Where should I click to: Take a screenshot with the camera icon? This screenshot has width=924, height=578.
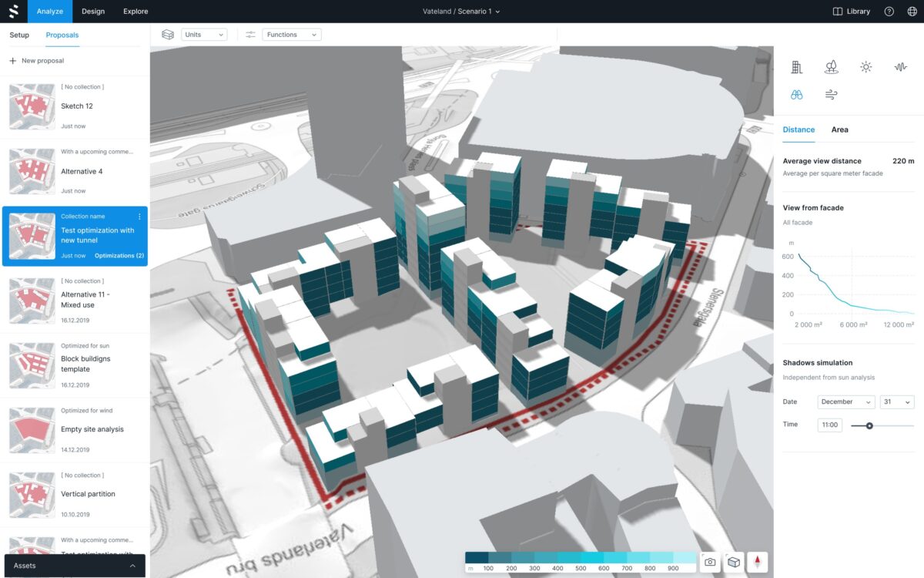[x=710, y=562]
